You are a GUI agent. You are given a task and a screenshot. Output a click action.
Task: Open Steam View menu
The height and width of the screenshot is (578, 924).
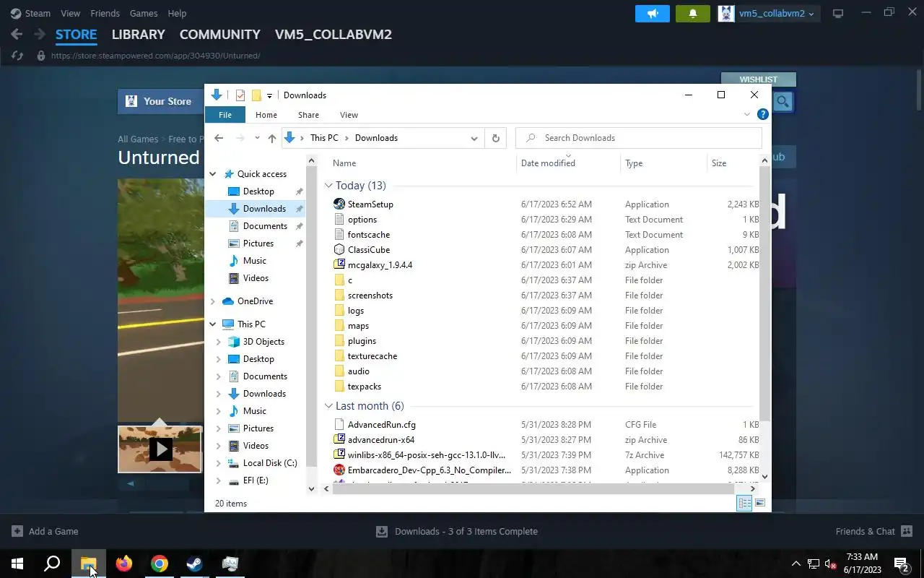click(x=71, y=13)
